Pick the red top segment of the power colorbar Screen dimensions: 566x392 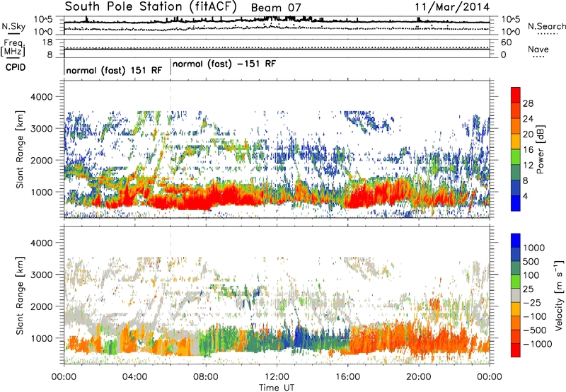coord(516,96)
